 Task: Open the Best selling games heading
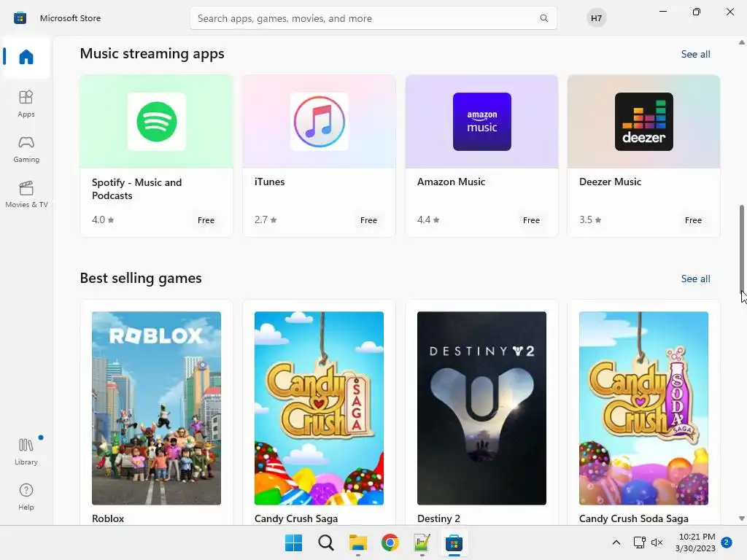click(x=141, y=278)
